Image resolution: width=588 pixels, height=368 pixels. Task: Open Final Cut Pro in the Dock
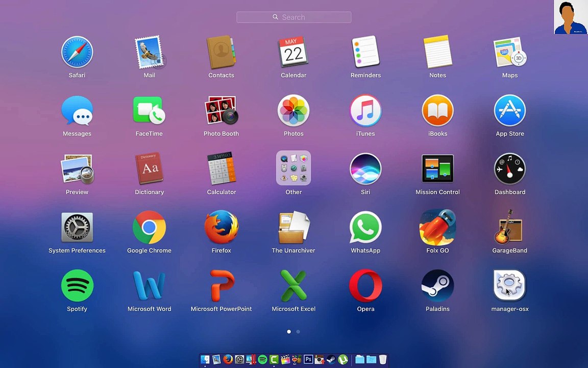(x=285, y=359)
